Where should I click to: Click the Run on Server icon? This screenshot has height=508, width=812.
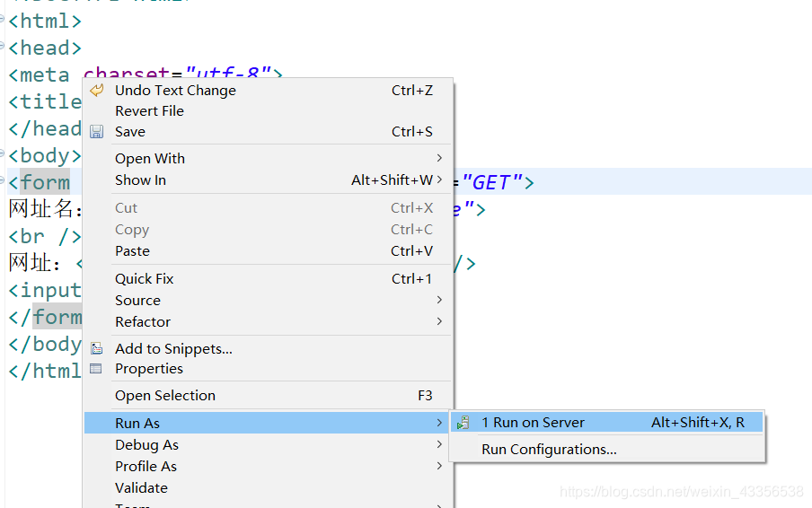point(463,423)
